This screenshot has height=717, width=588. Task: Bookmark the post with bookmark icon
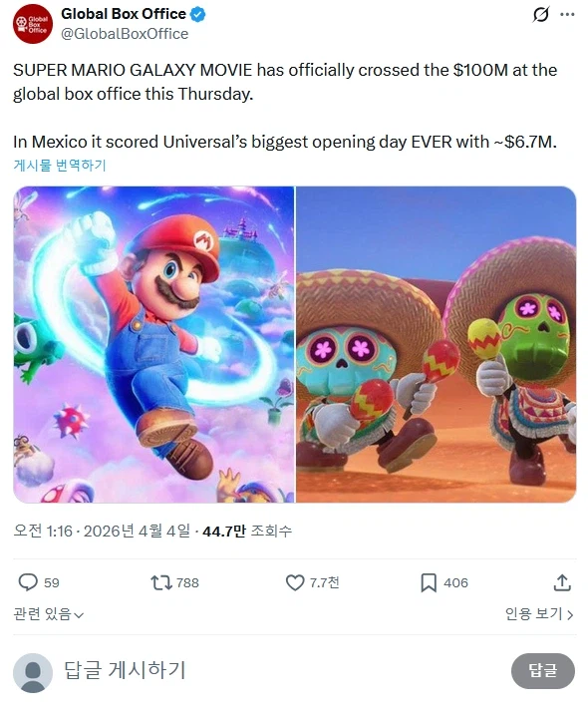(x=429, y=582)
